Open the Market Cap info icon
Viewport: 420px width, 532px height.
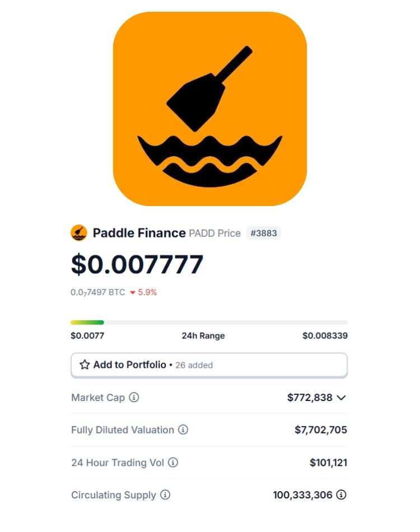tap(134, 397)
